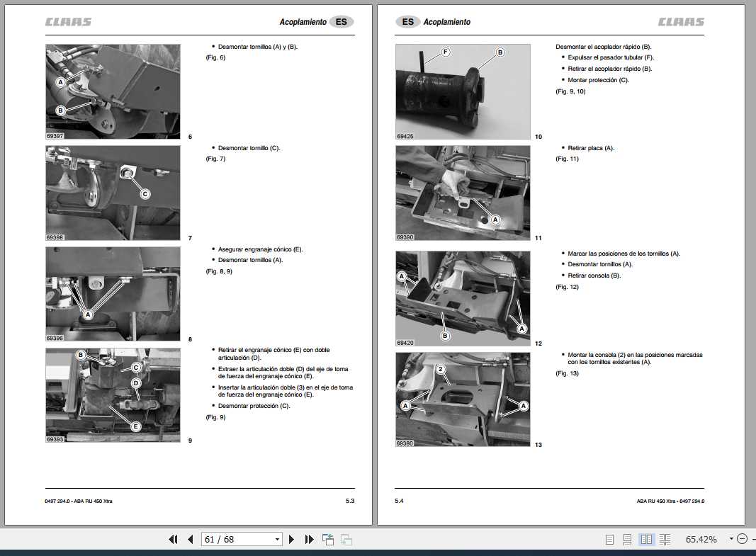Click CLAAS logo on left page
This screenshot has height=556, width=756.
(x=68, y=22)
